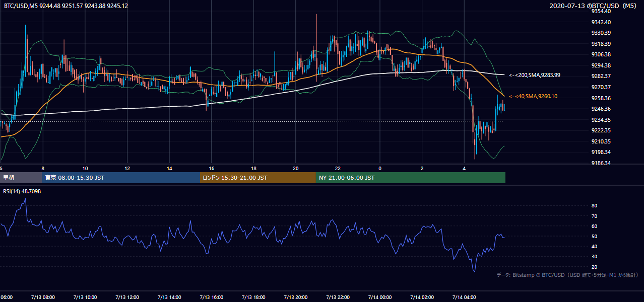The width and height of the screenshot is (644, 302).
Task: Click the 7/13 08:00 time axis label
Action: pos(43,297)
